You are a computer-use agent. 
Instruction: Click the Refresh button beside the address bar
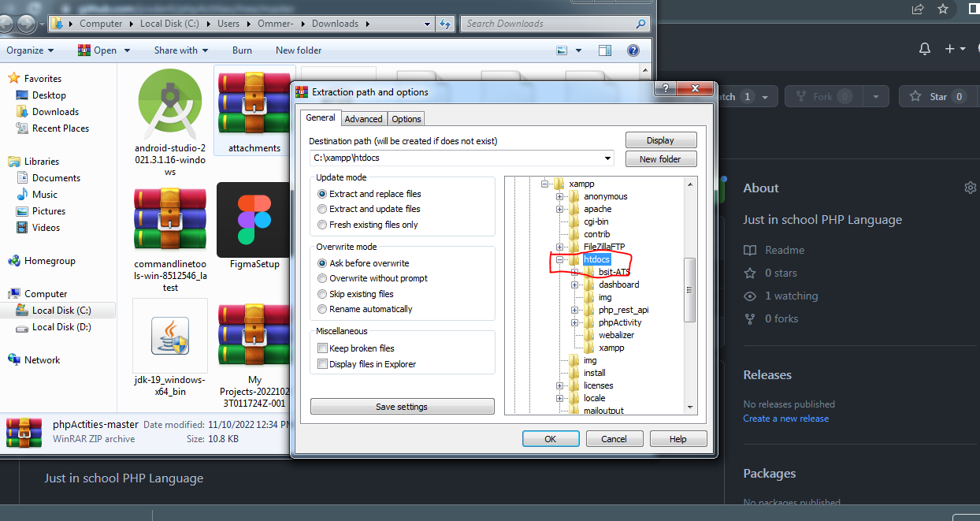(x=447, y=24)
